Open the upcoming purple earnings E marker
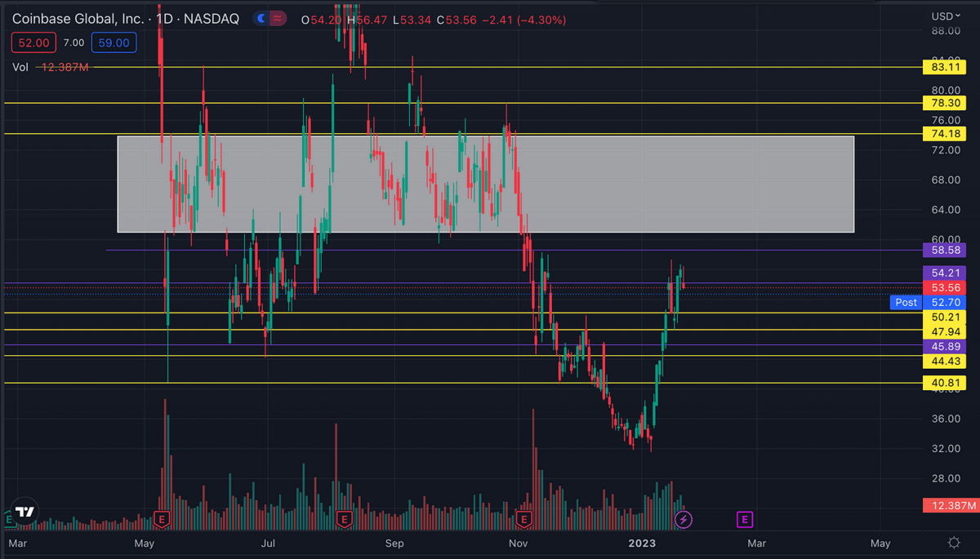 744,518
